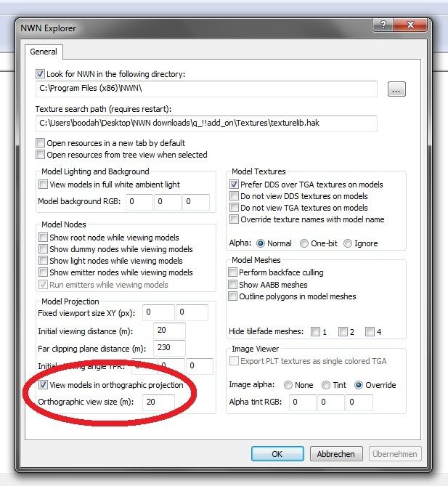Click the Abbrechen button
Screen dimensions: 448x486
(x=335, y=453)
